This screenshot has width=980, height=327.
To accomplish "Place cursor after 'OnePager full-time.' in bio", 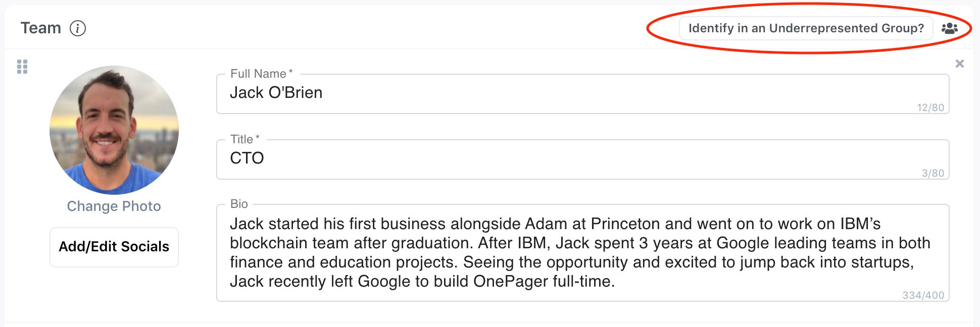I will pos(615,282).
